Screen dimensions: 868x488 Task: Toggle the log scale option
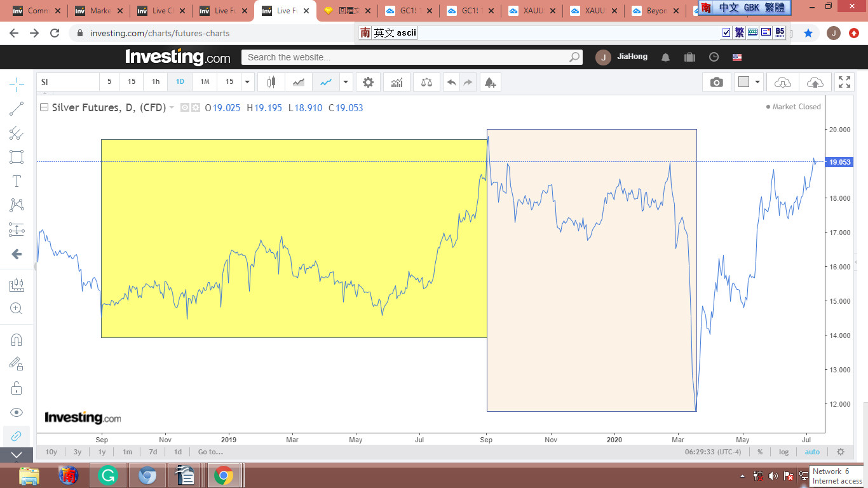783,452
